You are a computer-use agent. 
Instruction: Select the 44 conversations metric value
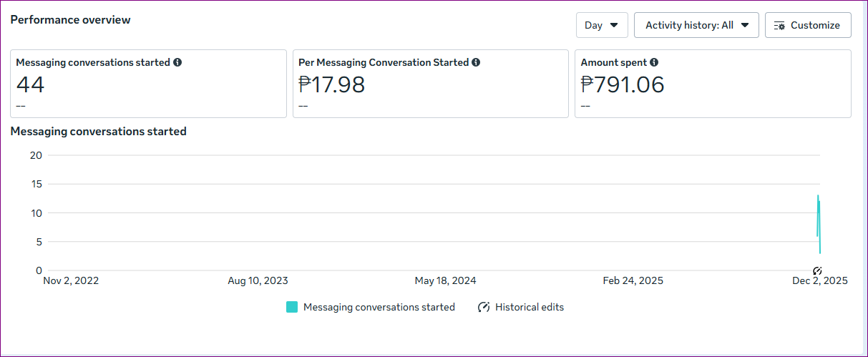[x=30, y=85]
